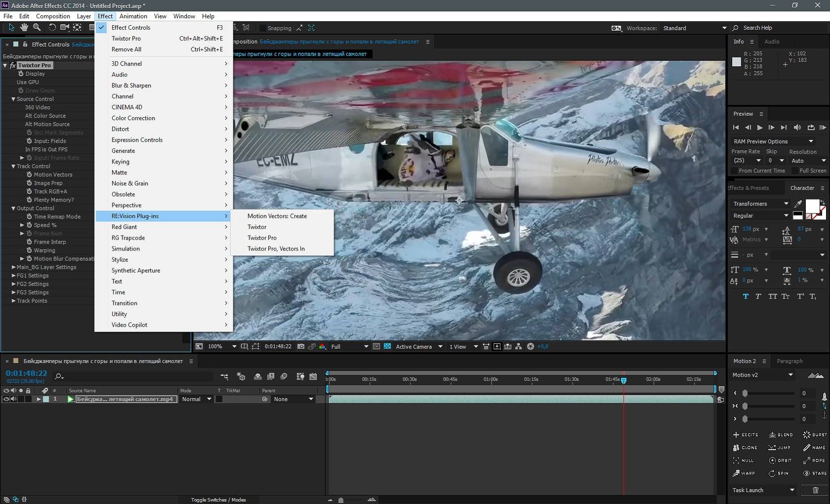
Task: Open layer blending Mode Normal dropdown
Action: click(196, 399)
